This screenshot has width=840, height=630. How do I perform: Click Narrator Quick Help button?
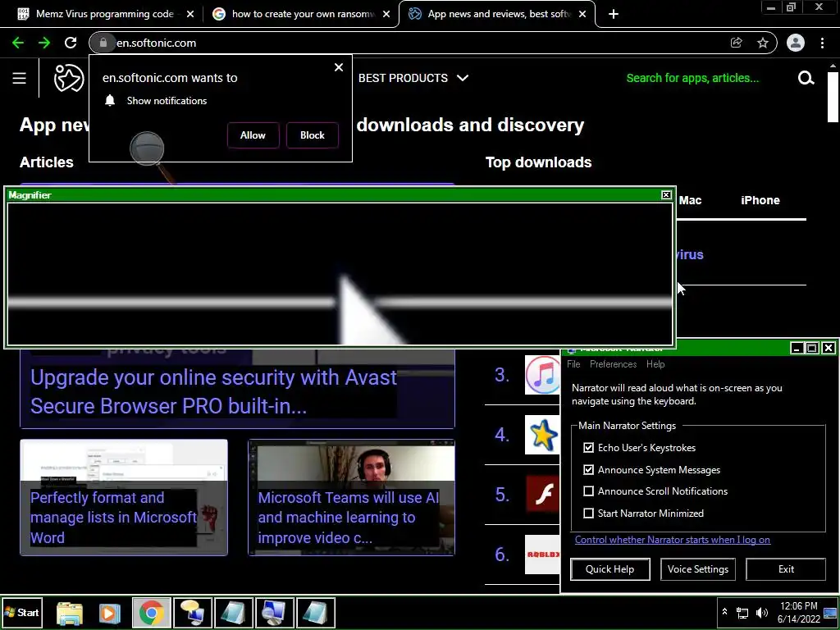click(x=609, y=569)
